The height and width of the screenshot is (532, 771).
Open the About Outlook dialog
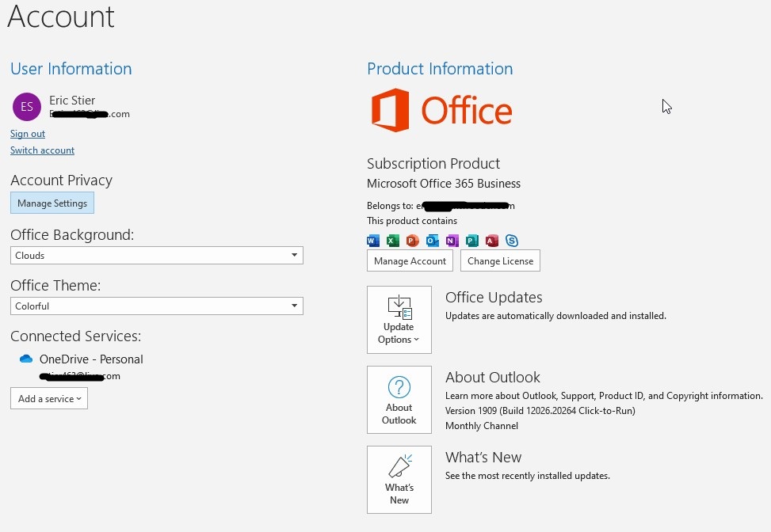click(399, 400)
